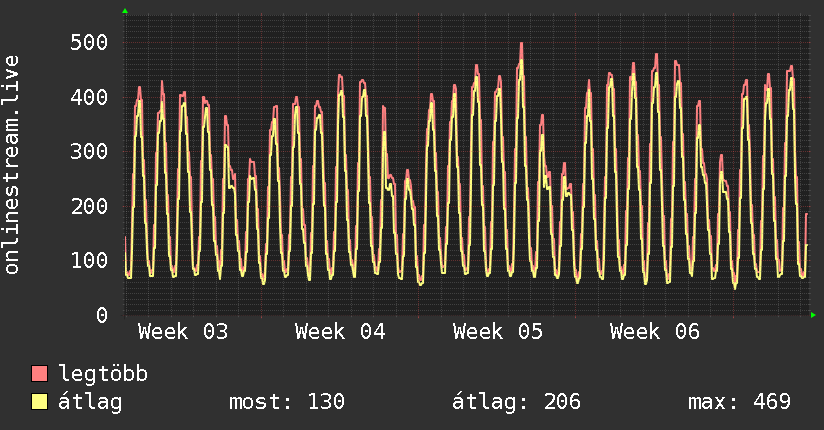Click the 100 y-axis tick label

pyautogui.click(x=89, y=260)
